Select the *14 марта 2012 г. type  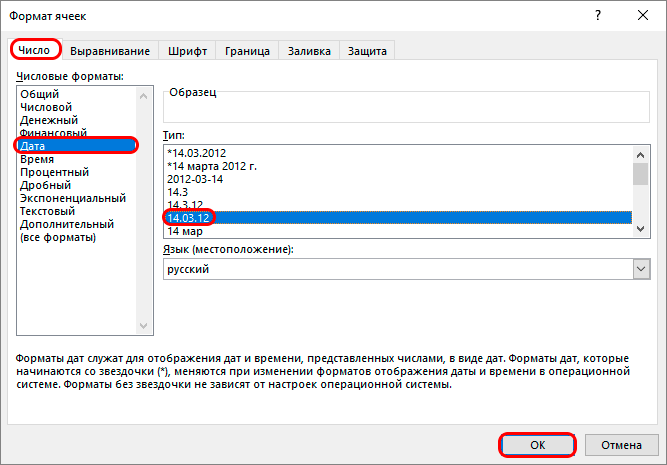212,166
